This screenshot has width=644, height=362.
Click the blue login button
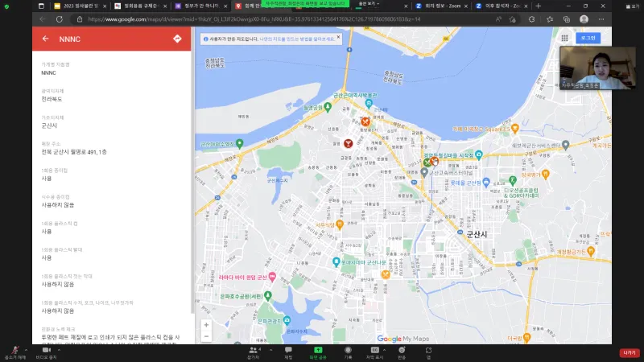coord(588,38)
